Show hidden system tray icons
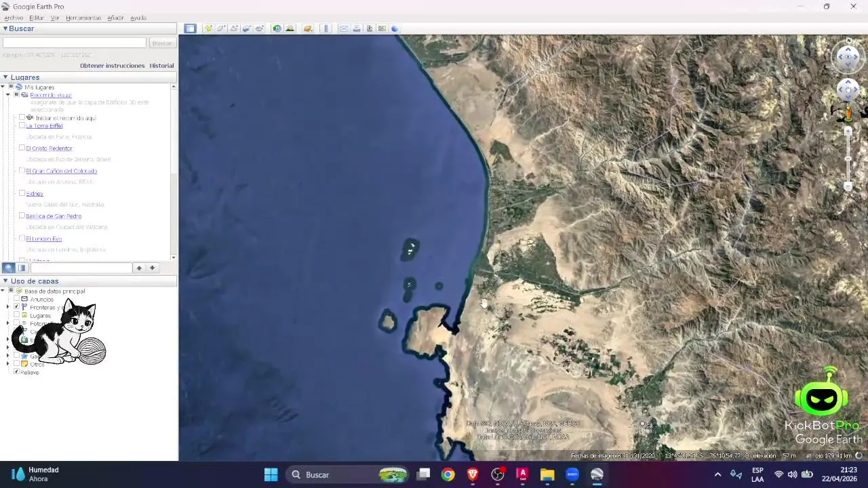 click(x=717, y=474)
